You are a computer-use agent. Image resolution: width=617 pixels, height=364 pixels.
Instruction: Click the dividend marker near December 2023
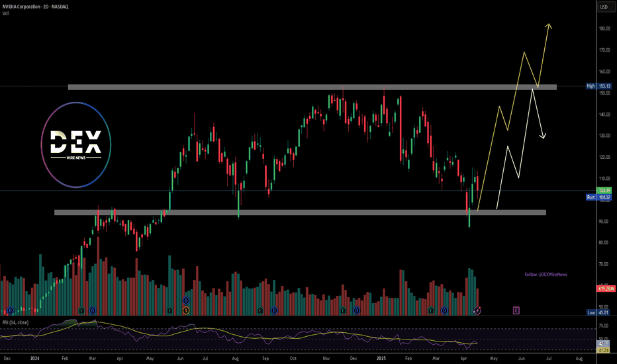pos(10,310)
